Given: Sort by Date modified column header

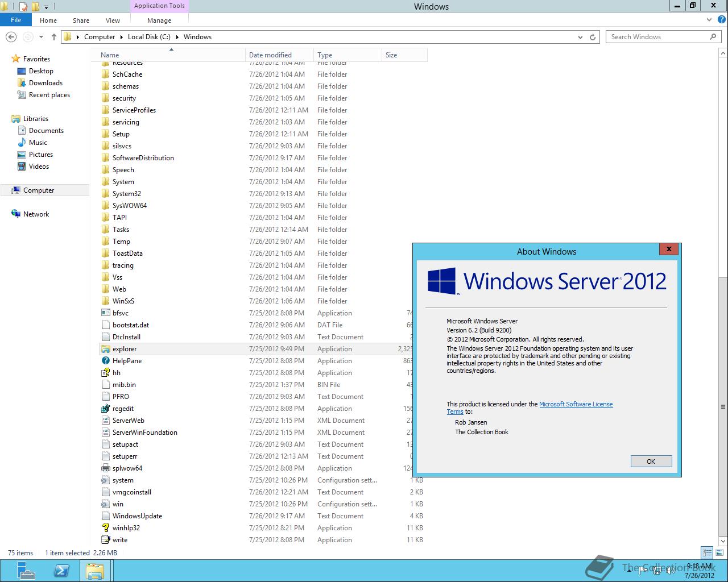Looking at the screenshot, I should 279,55.
